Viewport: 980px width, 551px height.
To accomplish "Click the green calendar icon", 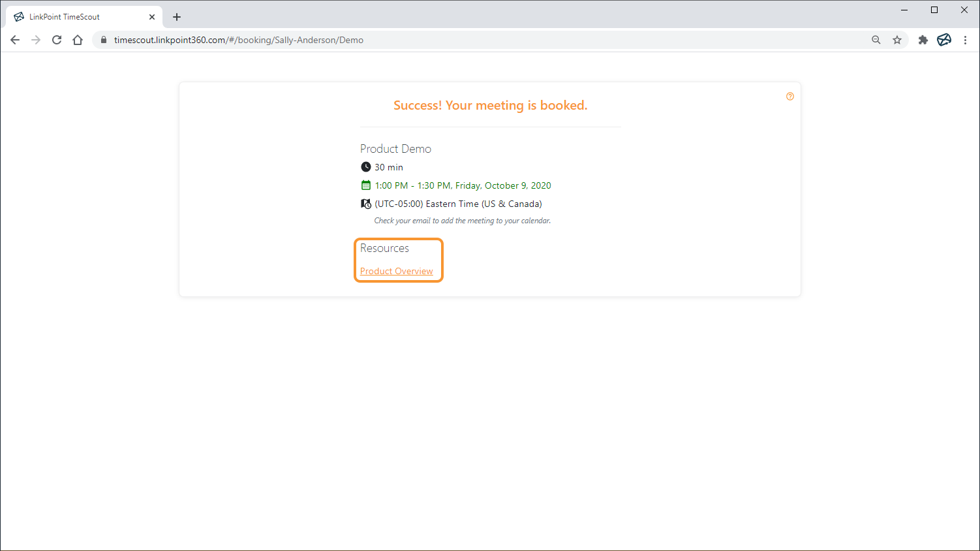I will [x=366, y=185].
